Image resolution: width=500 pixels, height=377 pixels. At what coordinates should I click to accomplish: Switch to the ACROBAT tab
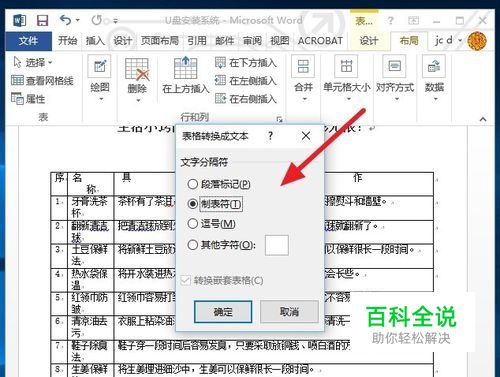tap(320, 41)
